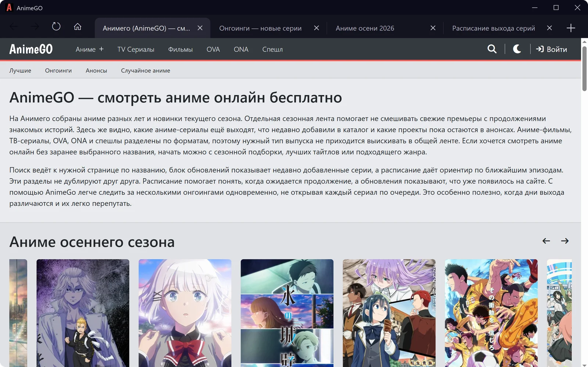This screenshot has height=367, width=588.
Task: Open the white-haired girl anime poster
Action: point(185,313)
